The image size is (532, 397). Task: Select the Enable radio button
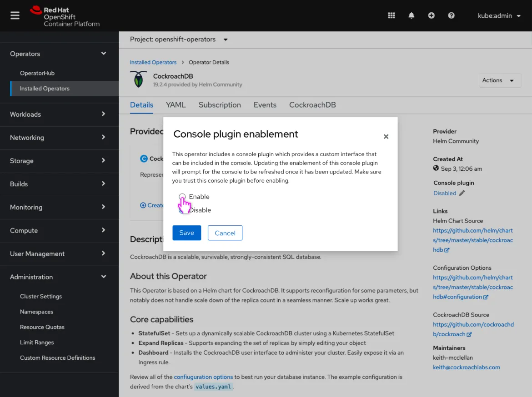pyautogui.click(x=183, y=197)
